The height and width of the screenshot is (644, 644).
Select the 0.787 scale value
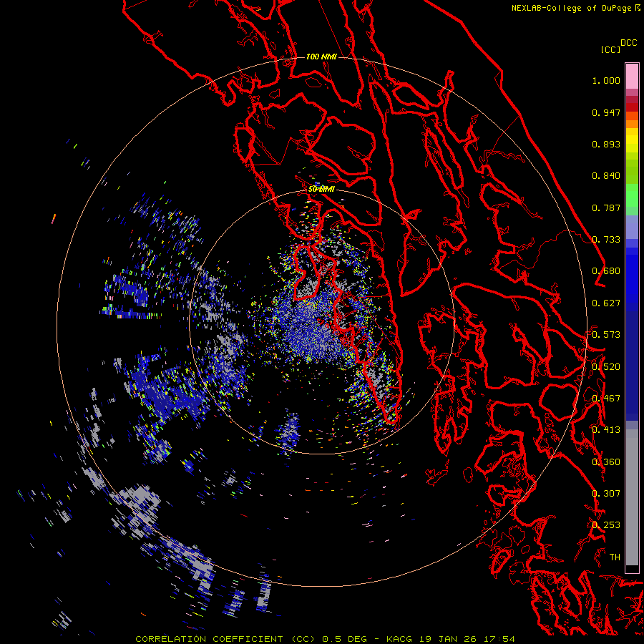click(606, 208)
